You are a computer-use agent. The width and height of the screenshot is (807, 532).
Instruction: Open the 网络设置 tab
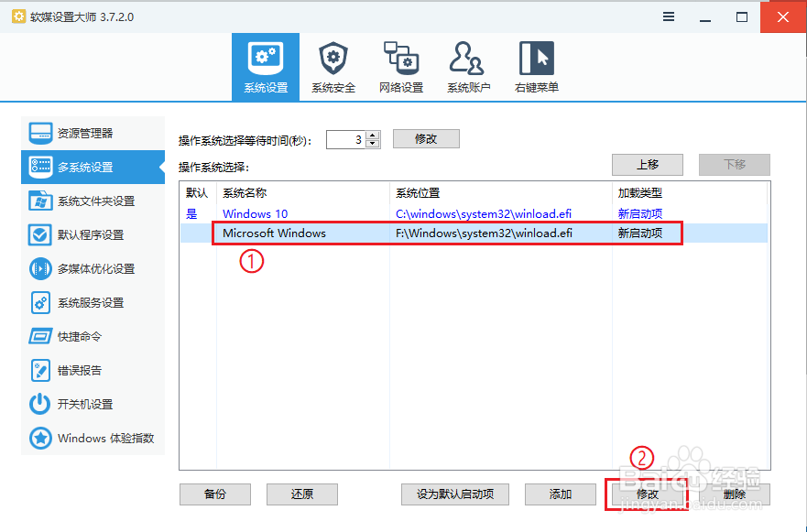[401, 67]
